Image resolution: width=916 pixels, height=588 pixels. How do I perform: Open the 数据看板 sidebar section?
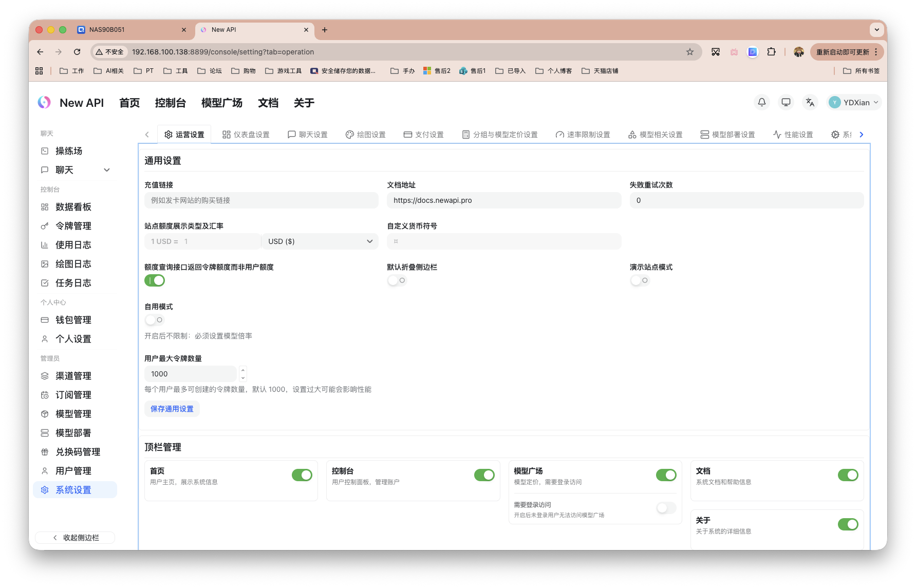click(73, 206)
